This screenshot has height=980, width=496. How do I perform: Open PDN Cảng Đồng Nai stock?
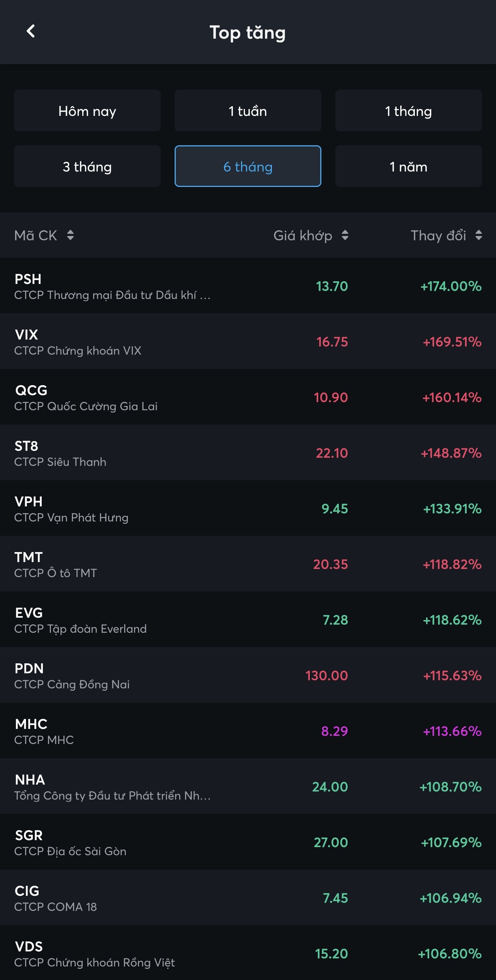point(248,675)
